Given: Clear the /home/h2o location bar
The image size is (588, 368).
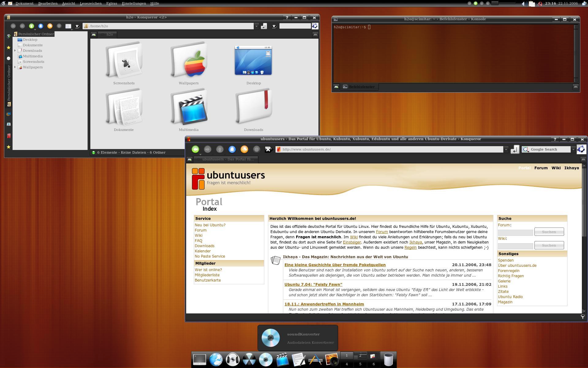Looking at the screenshot, I should 77,26.
